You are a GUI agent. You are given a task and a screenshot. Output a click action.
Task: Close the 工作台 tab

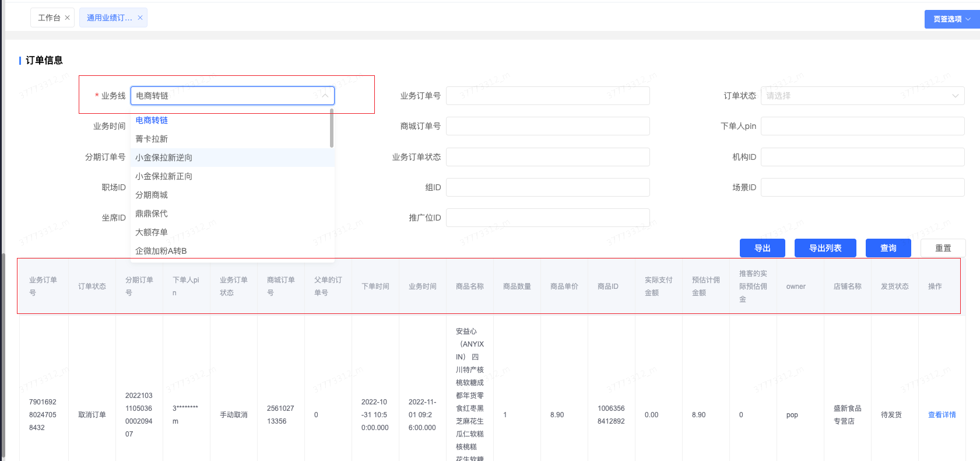[x=67, y=18]
